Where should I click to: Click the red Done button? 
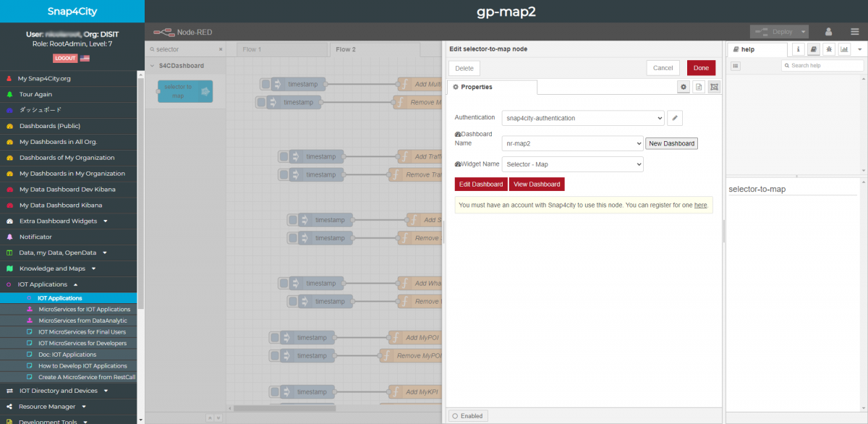[x=700, y=68]
